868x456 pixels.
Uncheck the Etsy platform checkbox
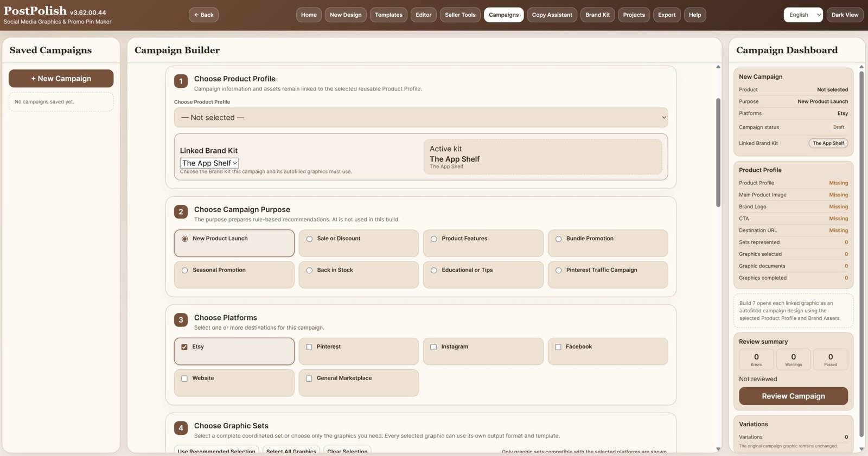(184, 347)
